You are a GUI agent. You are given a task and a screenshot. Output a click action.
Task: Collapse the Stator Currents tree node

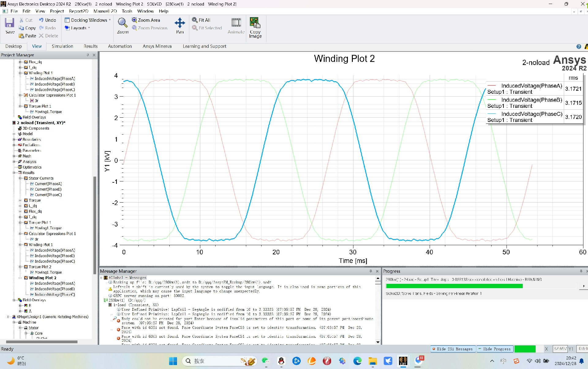point(20,178)
